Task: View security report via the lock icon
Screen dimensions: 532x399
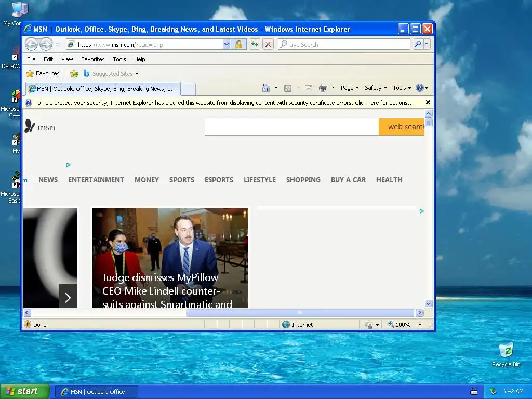Action: click(x=238, y=45)
